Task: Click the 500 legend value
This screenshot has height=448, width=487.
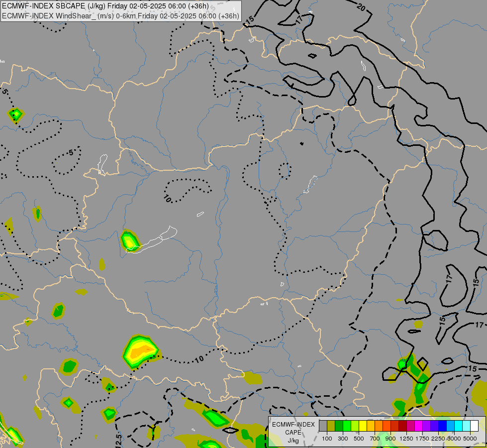Action: point(359,439)
